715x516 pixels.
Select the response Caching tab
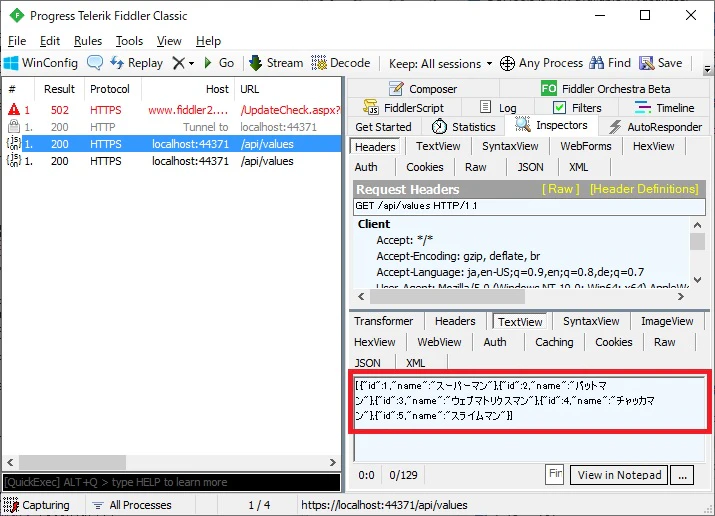[554, 342]
